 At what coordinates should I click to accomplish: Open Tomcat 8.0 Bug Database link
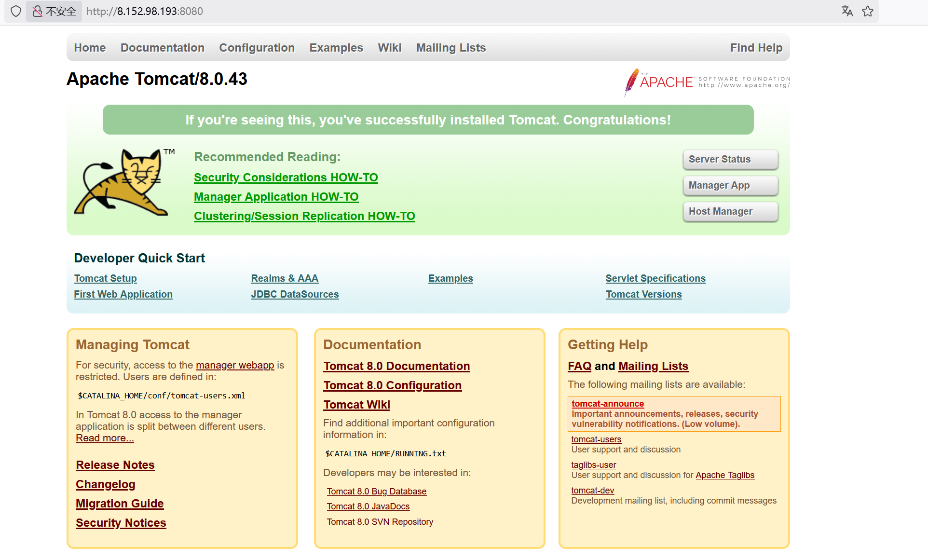tap(376, 492)
